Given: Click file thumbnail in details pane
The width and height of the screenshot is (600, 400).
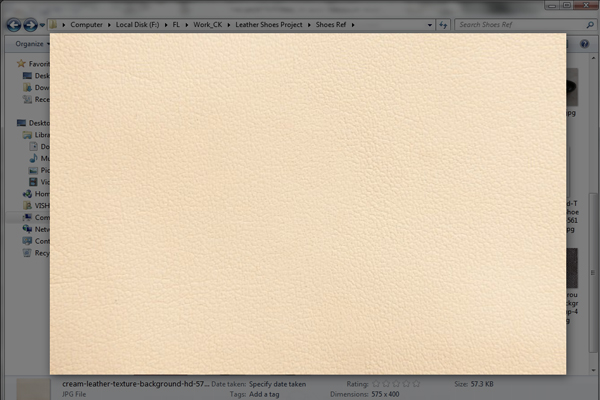Looking at the screenshot, I should [33, 389].
